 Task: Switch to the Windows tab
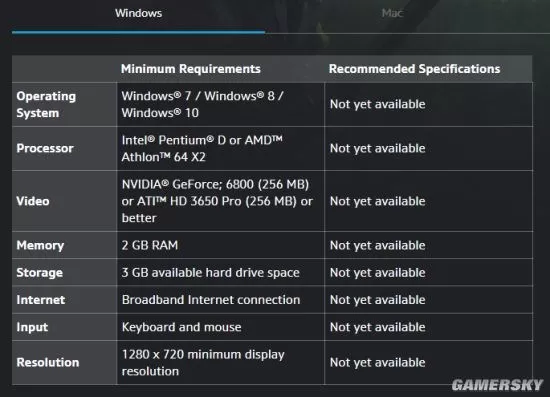(x=139, y=13)
